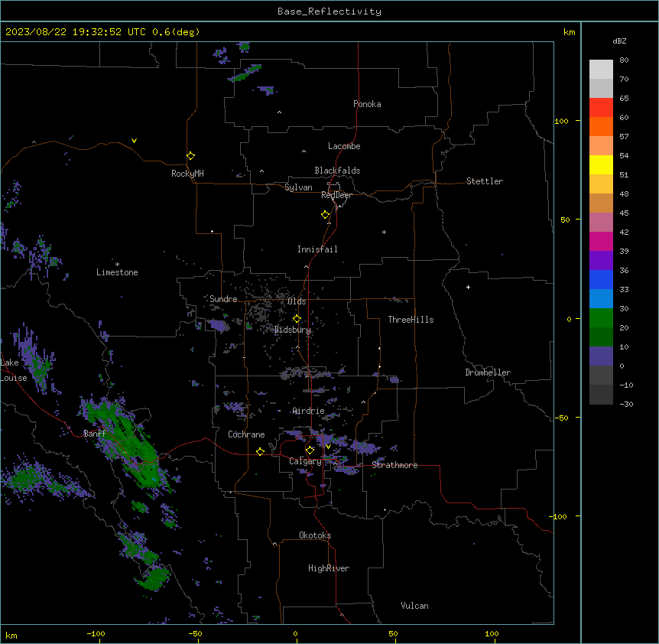
Task: Select the Drumheller label
Action: 488,372
